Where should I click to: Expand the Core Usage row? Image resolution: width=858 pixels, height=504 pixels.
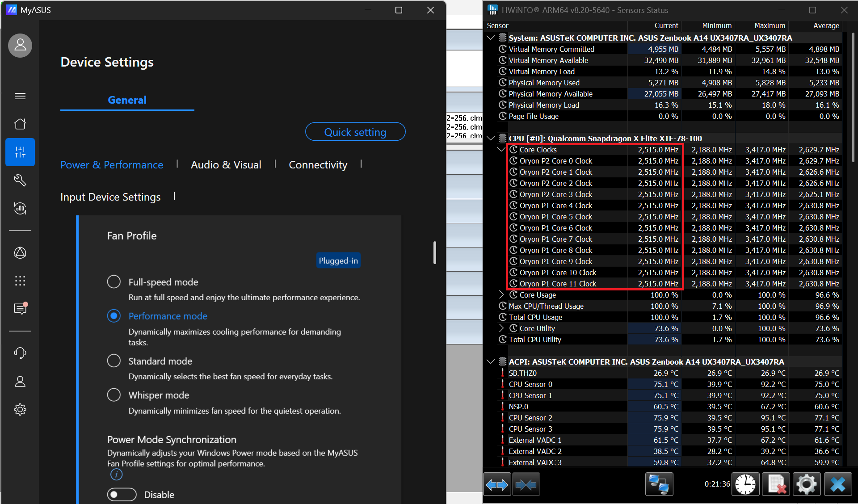(501, 295)
